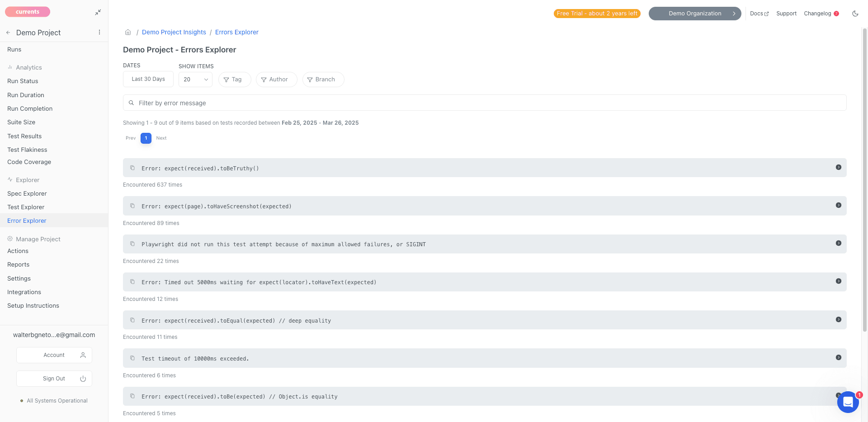Click the Support link
Viewport: 868px width, 422px height.
pyautogui.click(x=786, y=14)
